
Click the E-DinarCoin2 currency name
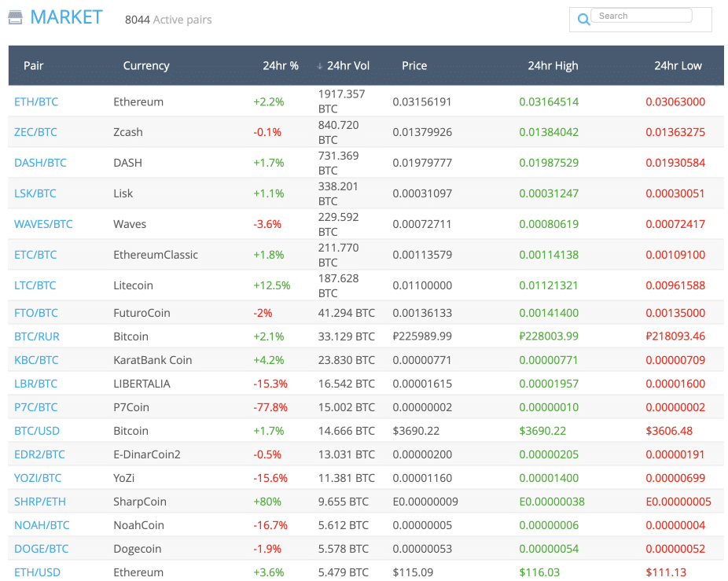[x=147, y=454]
